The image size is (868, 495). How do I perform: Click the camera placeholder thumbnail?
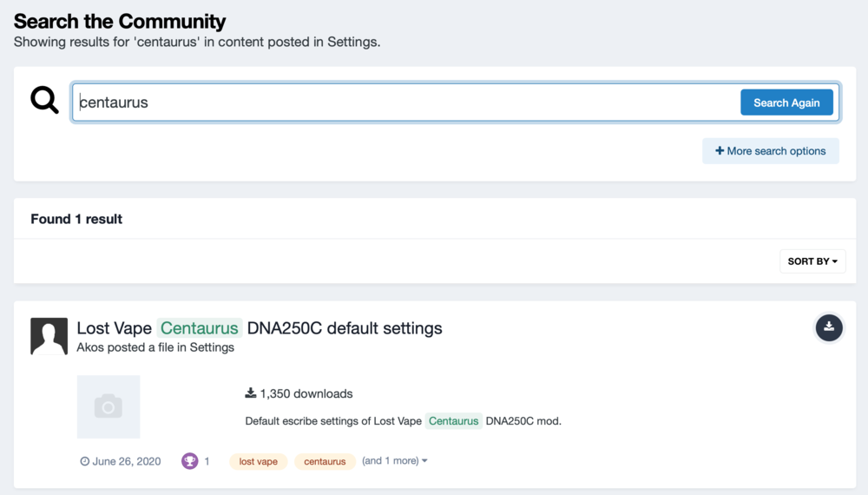108,407
